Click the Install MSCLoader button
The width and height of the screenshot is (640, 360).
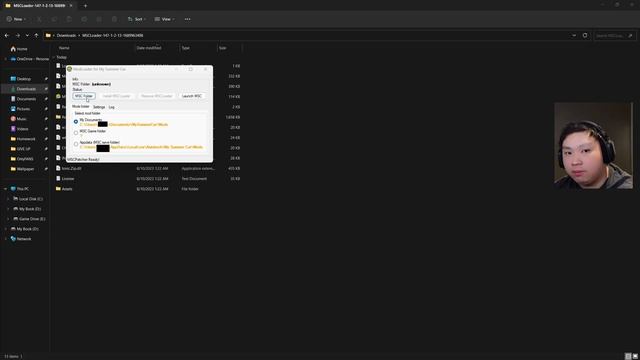click(116, 96)
